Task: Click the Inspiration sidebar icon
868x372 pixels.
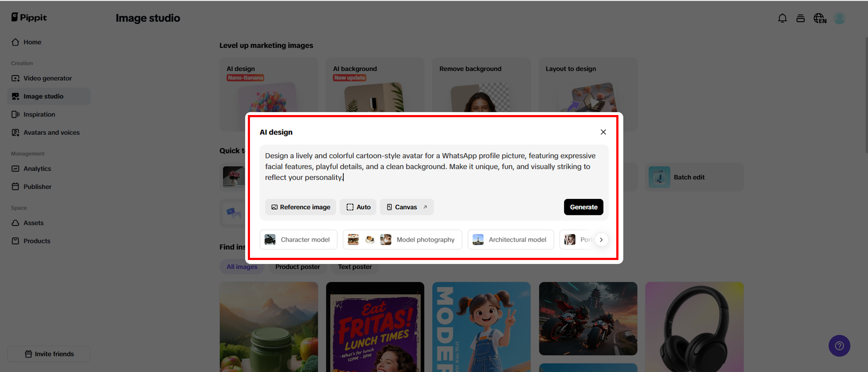Action: pyautogui.click(x=16, y=114)
